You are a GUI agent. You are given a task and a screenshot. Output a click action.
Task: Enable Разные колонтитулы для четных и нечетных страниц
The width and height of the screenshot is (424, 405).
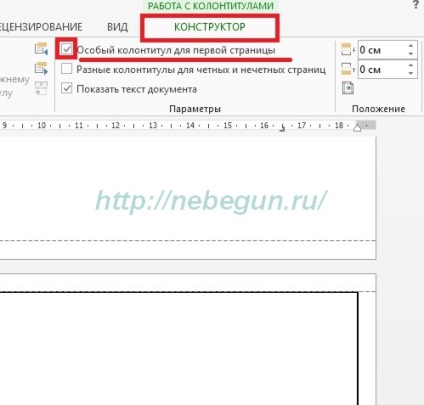pyautogui.click(x=67, y=69)
